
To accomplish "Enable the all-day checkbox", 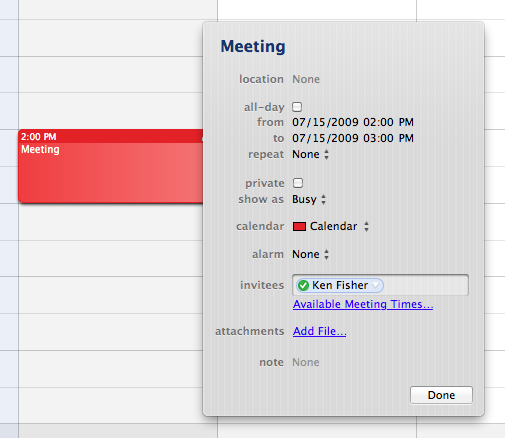I will click(x=297, y=107).
